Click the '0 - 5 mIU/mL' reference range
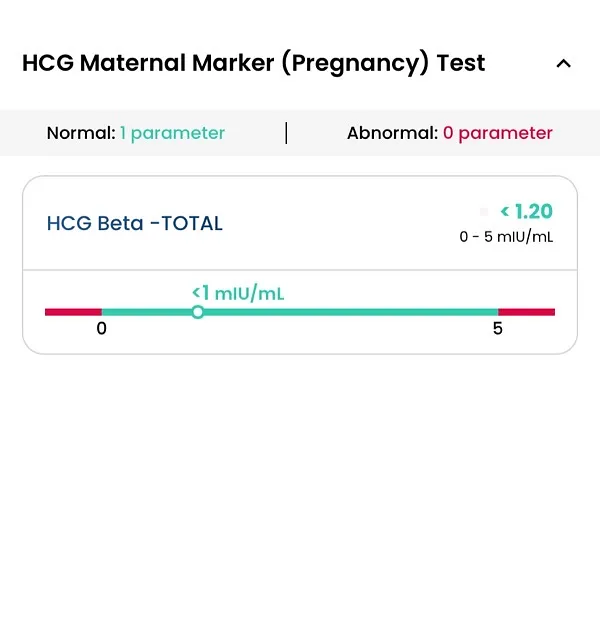 (506, 238)
